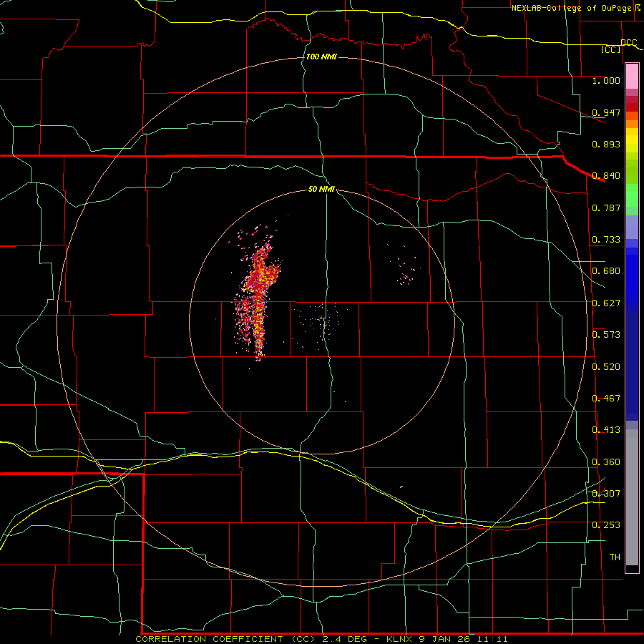Click the 0.893 scale value
This screenshot has height=644, width=644.
tap(606, 144)
